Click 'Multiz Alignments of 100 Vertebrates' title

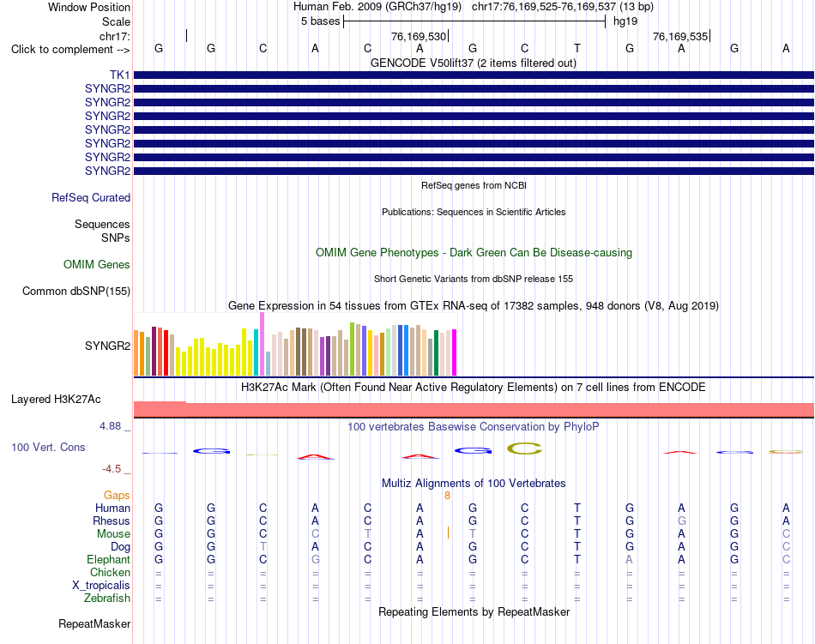point(474,483)
